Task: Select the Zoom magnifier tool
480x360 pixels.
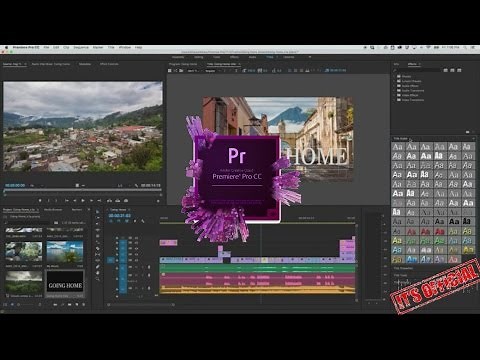Action: [97, 279]
